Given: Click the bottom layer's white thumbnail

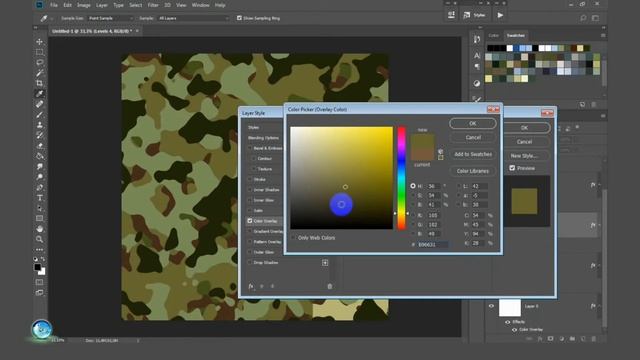Looking at the screenshot, I should coord(510,307).
